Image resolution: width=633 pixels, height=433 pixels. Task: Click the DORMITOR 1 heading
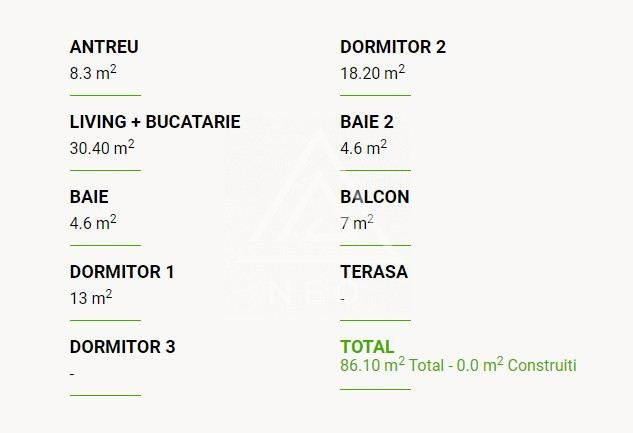click(122, 272)
